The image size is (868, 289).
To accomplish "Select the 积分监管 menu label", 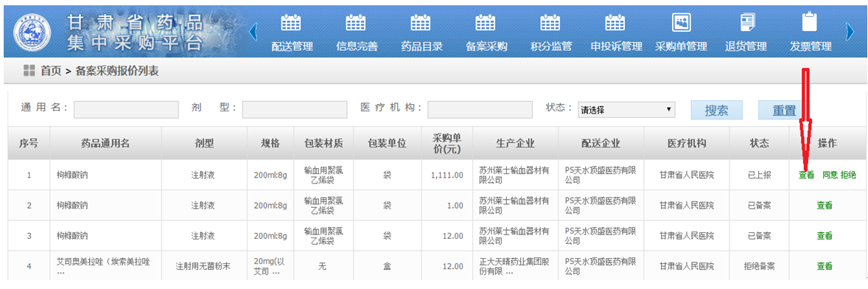I will [551, 46].
